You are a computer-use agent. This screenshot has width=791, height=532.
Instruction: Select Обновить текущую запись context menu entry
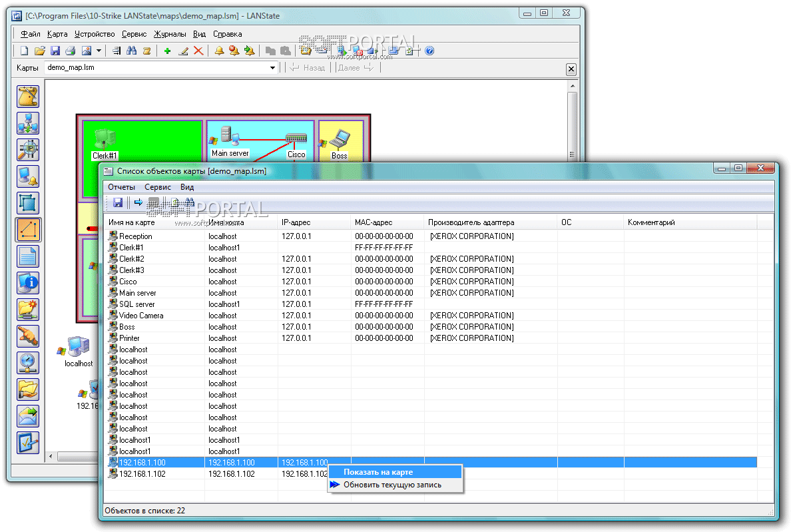tap(392, 485)
